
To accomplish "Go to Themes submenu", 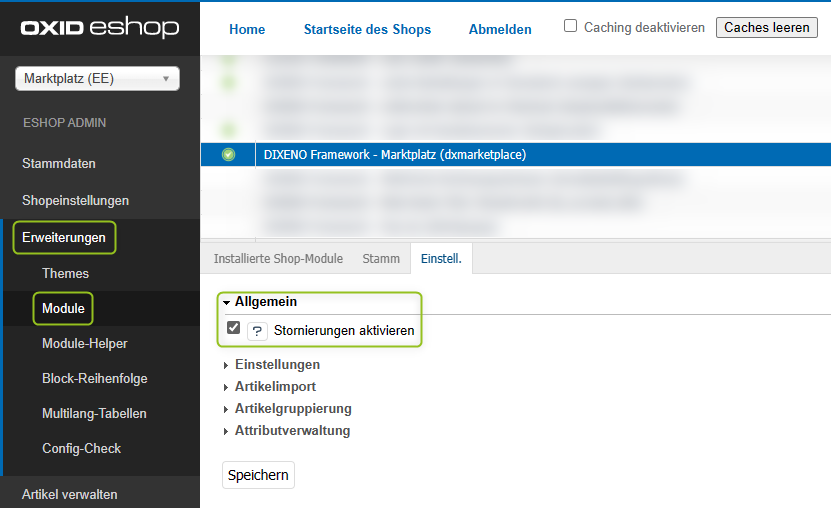I will click(65, 273).
